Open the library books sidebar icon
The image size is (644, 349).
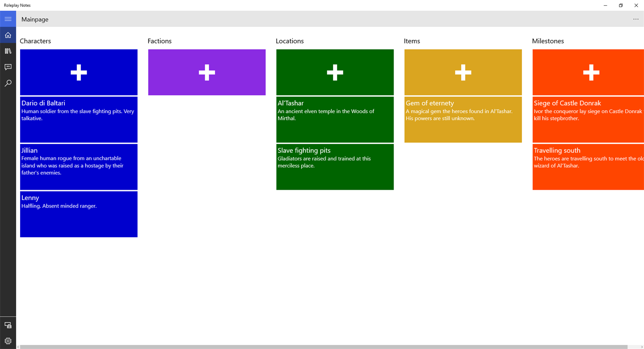click(x=8, y=51)
